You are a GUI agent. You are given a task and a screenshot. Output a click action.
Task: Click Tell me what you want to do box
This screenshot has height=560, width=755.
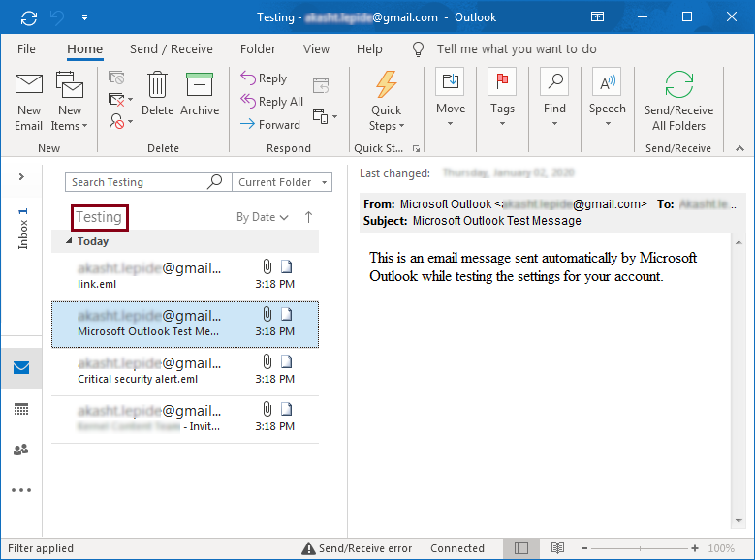click(x=517, y=49)
